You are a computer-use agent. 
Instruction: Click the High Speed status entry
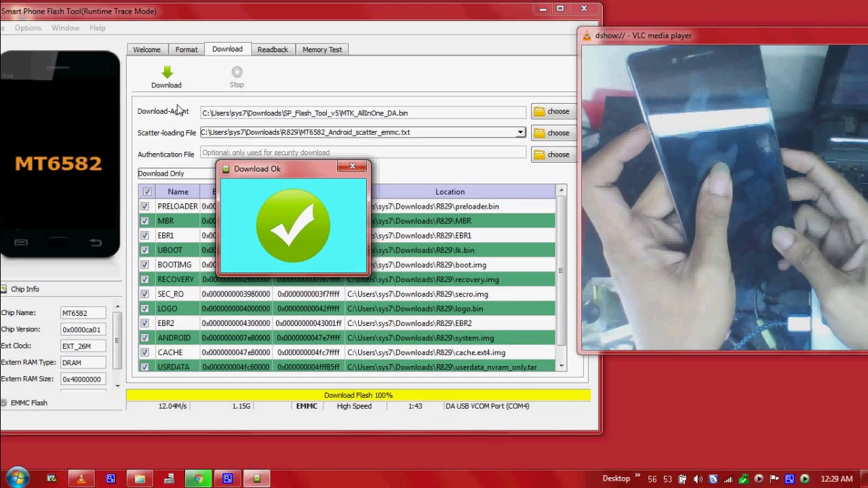pyautogui.click(x=354, y=406)
